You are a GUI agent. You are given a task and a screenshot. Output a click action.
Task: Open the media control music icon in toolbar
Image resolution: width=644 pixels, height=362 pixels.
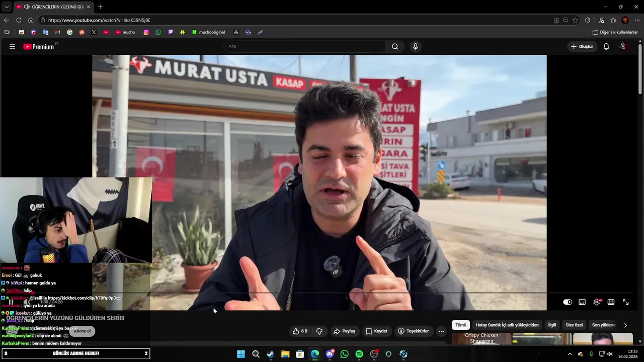(x=601, y=20)
